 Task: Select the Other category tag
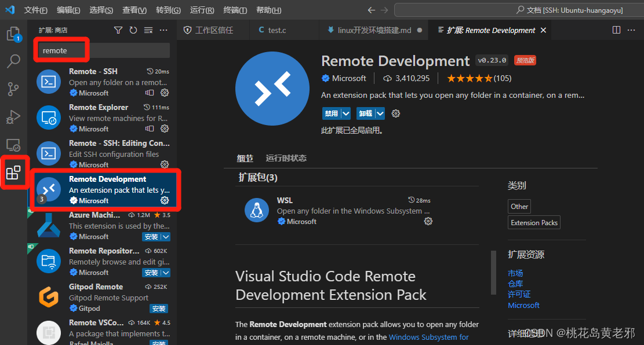point(519,206)
